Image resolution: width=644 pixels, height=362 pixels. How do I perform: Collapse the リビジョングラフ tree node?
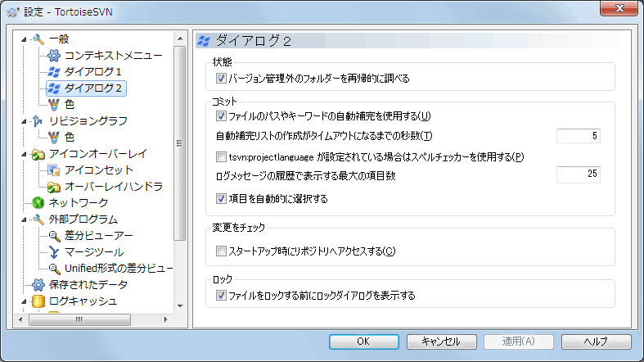[x=24, y=121]
